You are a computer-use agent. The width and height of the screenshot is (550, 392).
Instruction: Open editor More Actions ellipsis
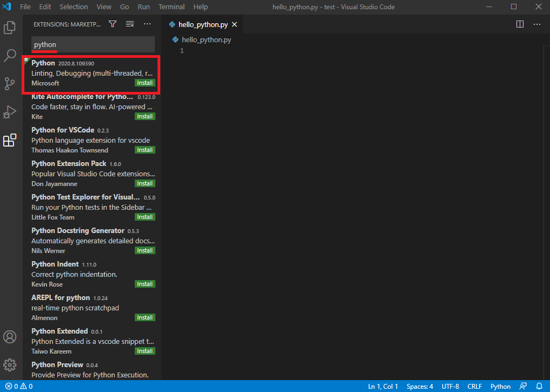537,24
